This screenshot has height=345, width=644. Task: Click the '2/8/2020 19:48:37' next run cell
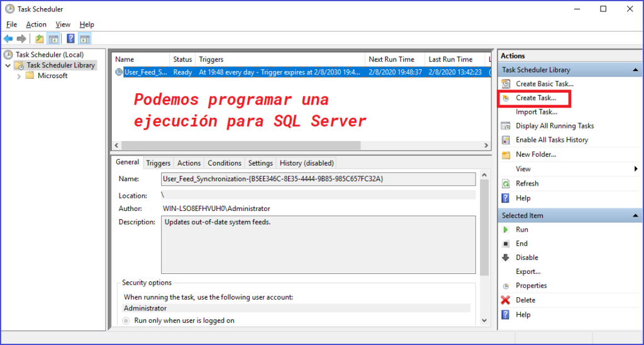click(x=396, y=72)
